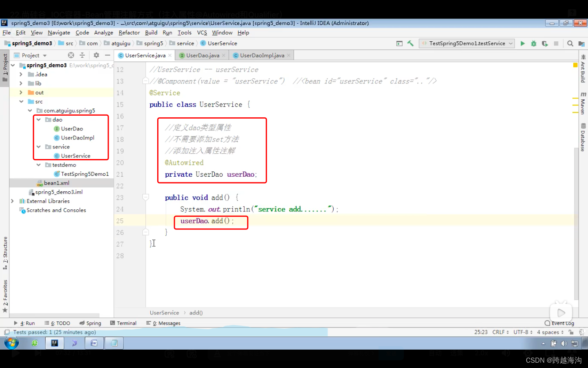The height and width of the screenshot is (368, 588).
Task: Open the File menu
Action: coord(7,33)
